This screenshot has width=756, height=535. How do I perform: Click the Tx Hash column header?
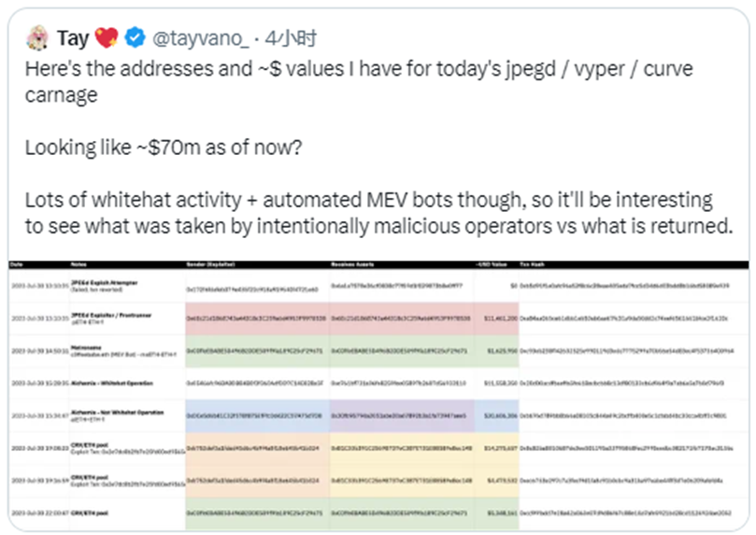click(x=532, y=264)
